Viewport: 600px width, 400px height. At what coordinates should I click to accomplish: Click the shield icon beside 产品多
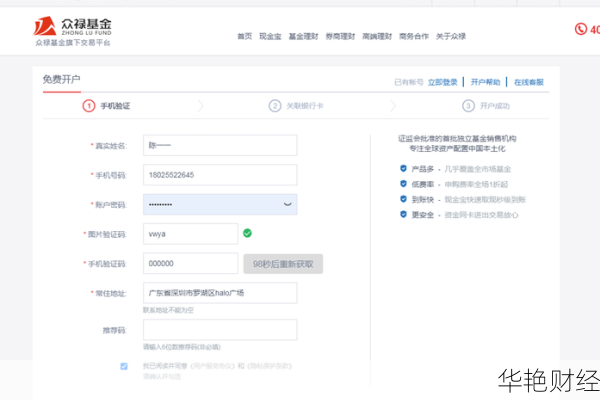(403, 168)
